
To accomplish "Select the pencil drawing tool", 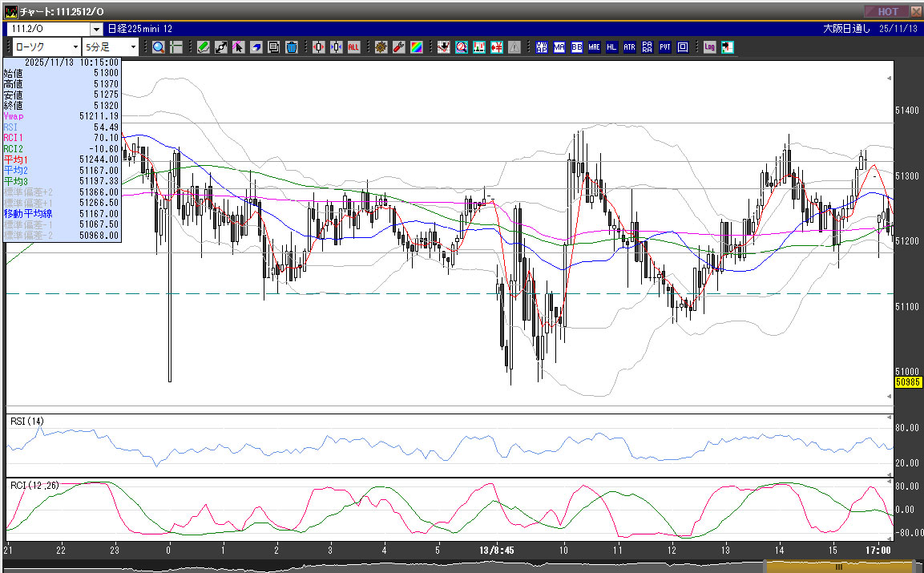I will (204, 47).
